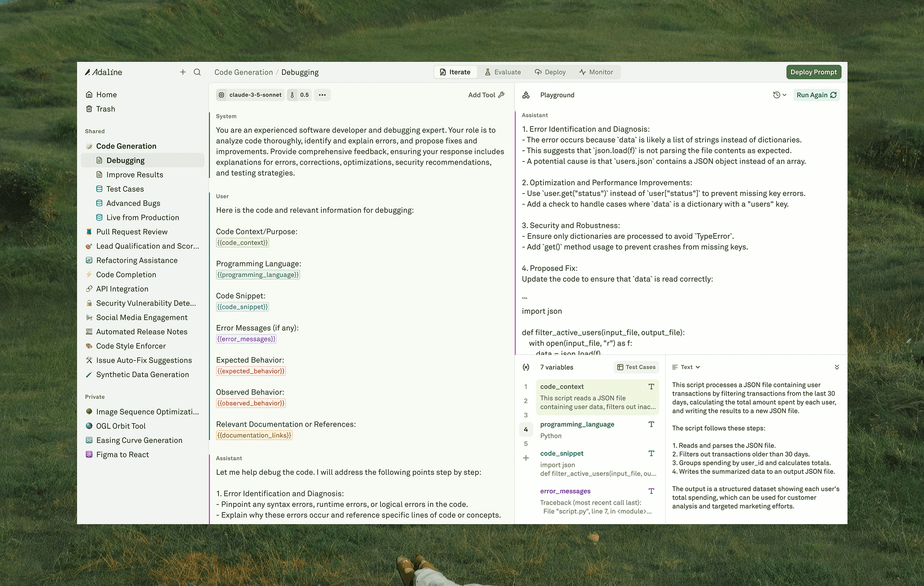
Task: Select claude-3-5-sonnet model selector
Action: coord(250,95)
